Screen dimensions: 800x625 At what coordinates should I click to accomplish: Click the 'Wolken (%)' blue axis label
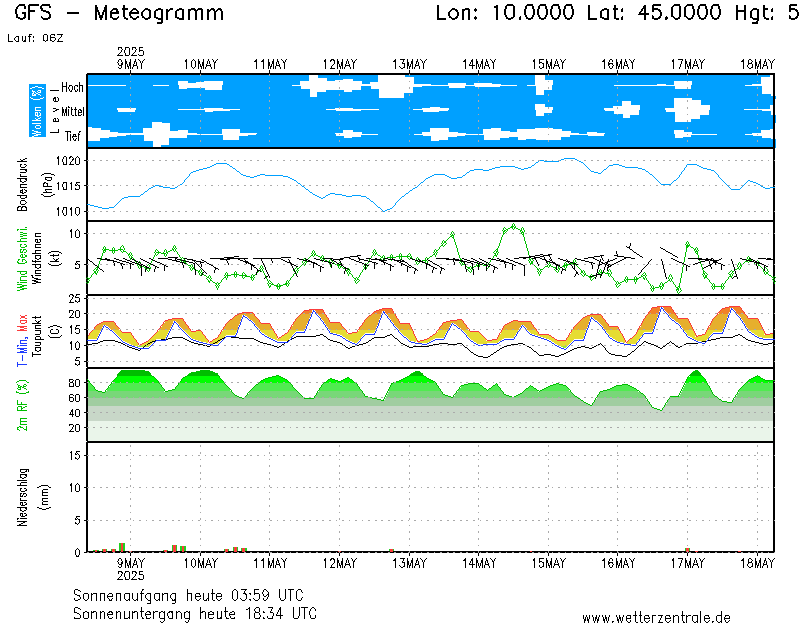pyautogui.click(x=37, y=111)
